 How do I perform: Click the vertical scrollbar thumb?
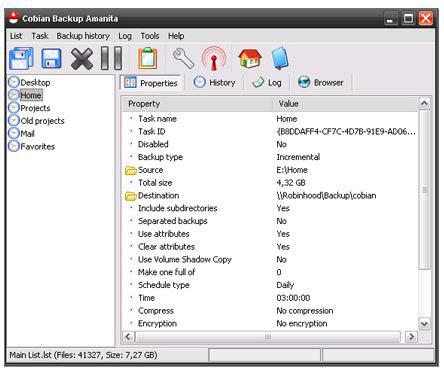tap(424, 189)
